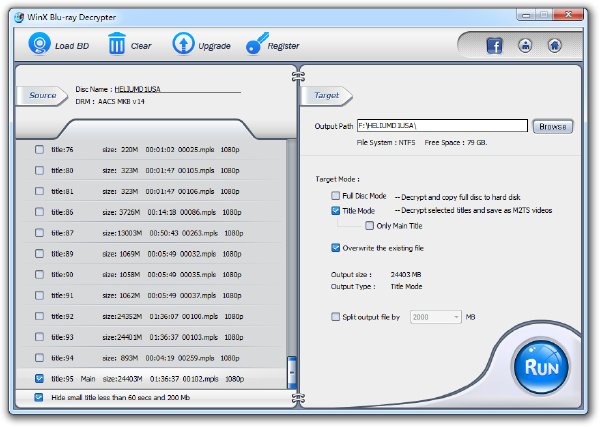Click the Output Type Title Mode value
The height and width of the screenshot is (427, 600).
[406, 286]
